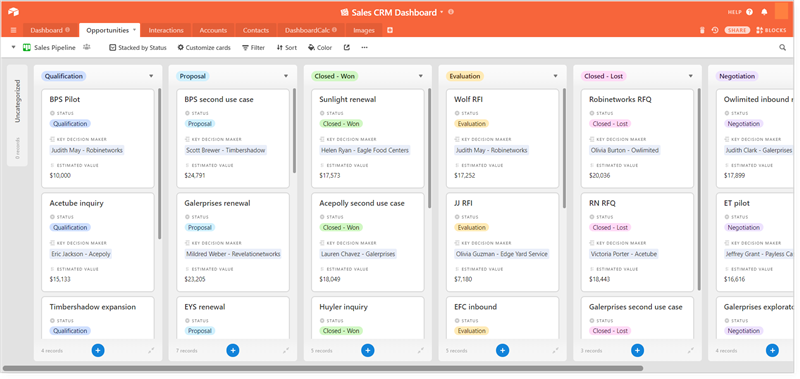Open the view collaborators people icon
This screenshot has height=379, width=800.
click(87, 47)
